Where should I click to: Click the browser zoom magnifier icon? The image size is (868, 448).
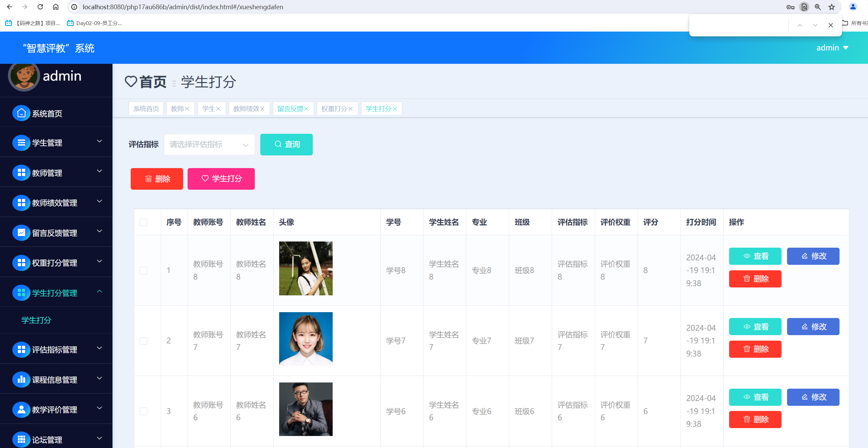[x=818, y=7]
